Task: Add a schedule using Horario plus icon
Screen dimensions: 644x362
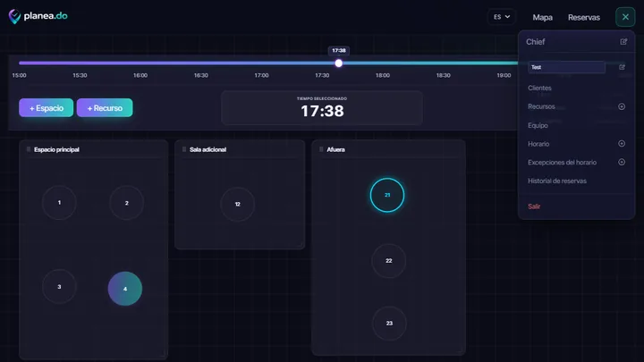Action: (622, 144)
